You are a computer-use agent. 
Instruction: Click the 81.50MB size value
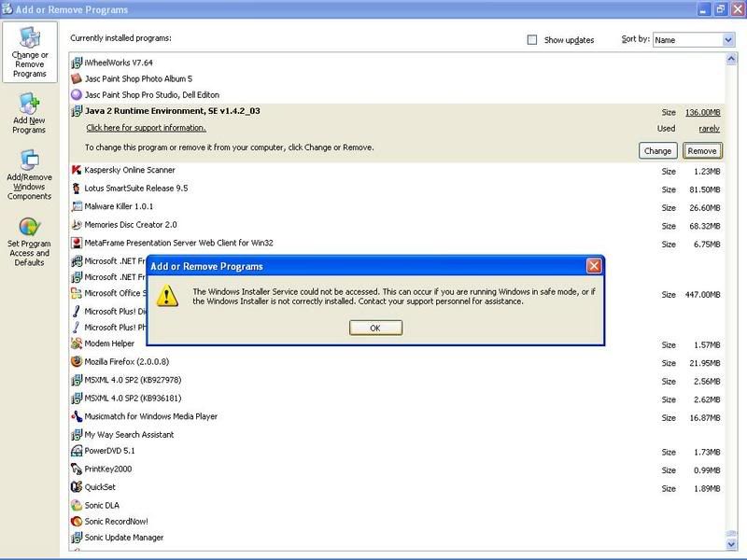pyautogui.click(x=705, y=189)
